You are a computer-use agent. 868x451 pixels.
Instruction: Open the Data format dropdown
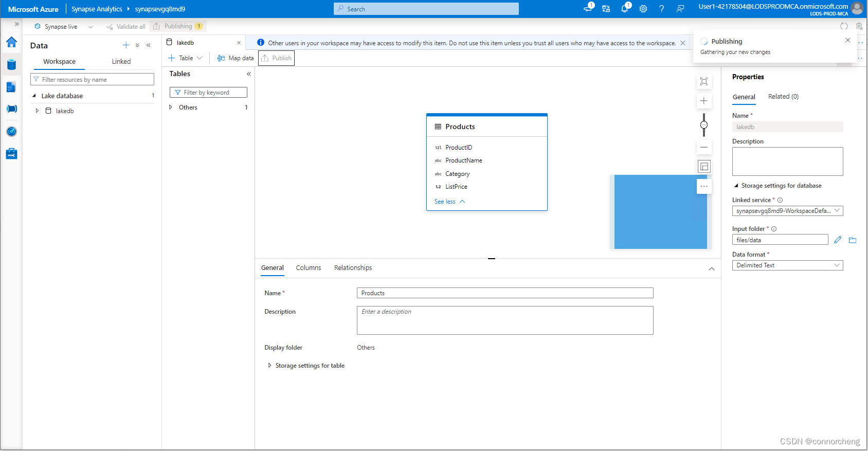pyautogui.click(x=787, y=265)
